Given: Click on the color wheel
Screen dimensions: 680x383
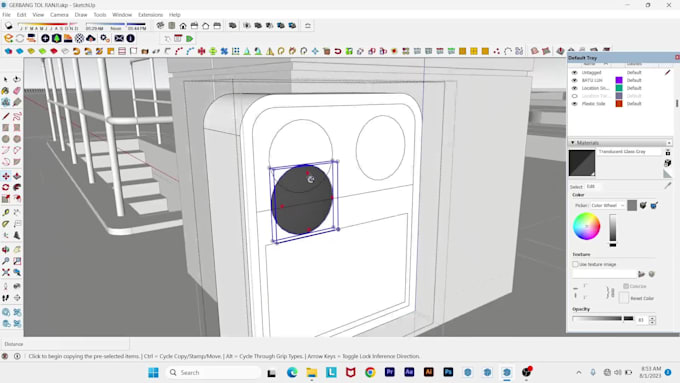Looking at the screenshot, I should [x=586, y=226].
